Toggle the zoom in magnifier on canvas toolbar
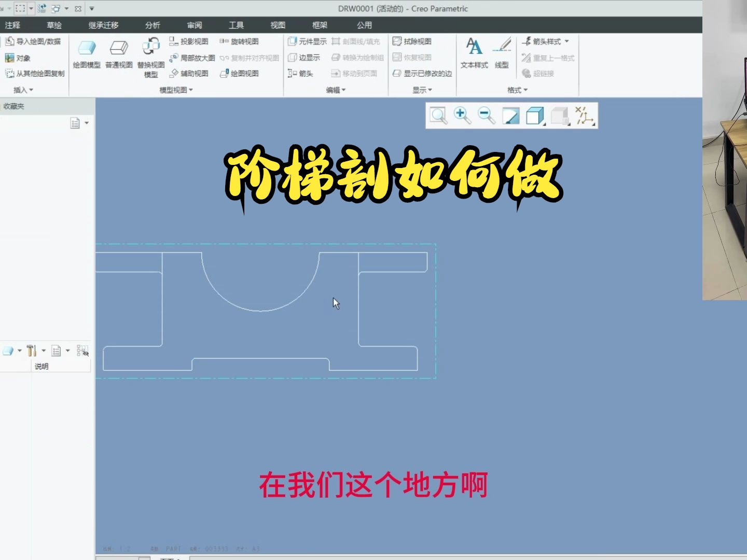 coord(462,115)
